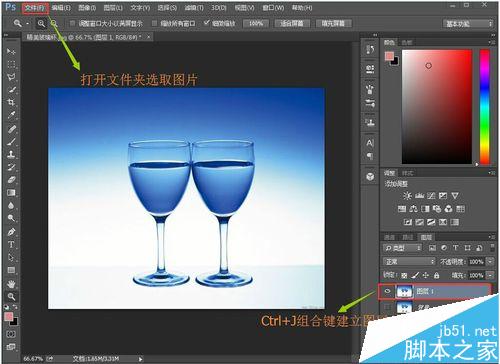This screenshot has width=500, height=364.
Task: Switch to the Swatches tab
Action: (407, 42)
